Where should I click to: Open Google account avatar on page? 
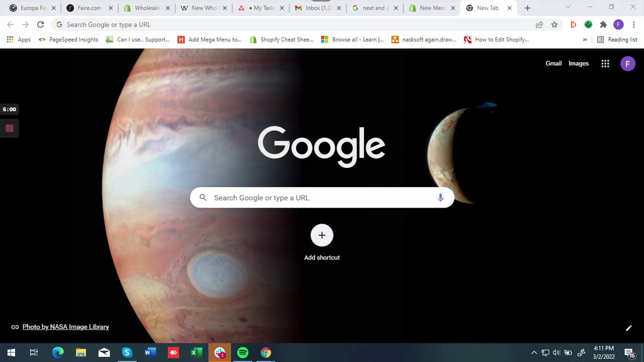click(627, 64)
